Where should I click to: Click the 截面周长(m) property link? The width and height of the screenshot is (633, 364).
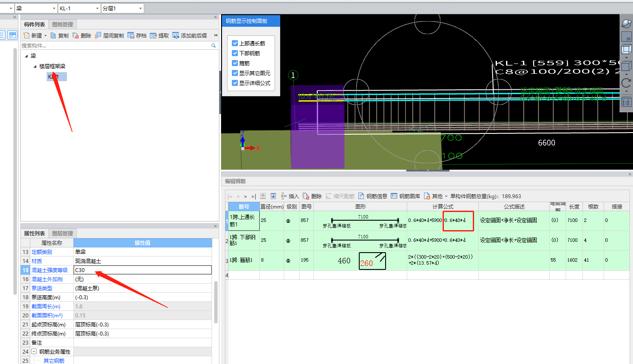click(46, 307)
